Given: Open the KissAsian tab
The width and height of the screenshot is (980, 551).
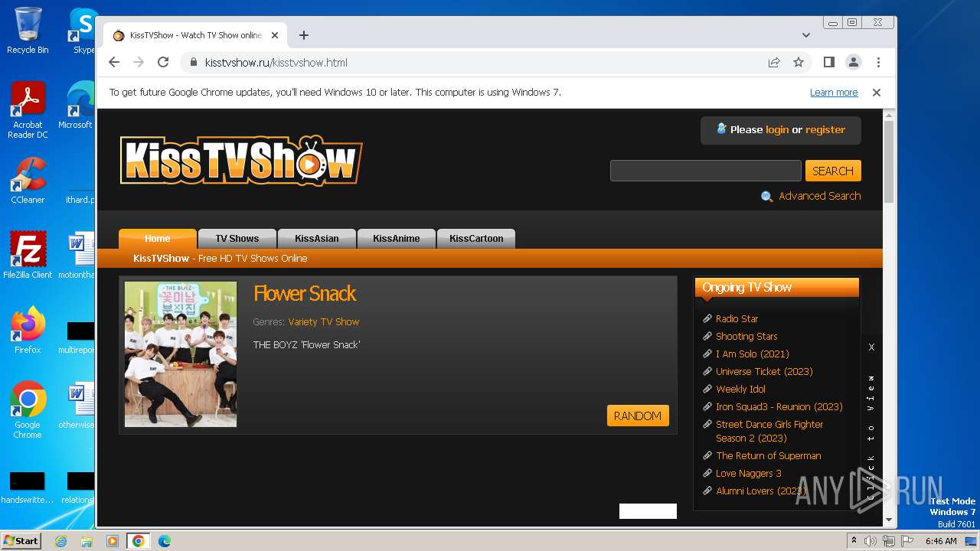Looking at the screenshot, I should (317, 238).
